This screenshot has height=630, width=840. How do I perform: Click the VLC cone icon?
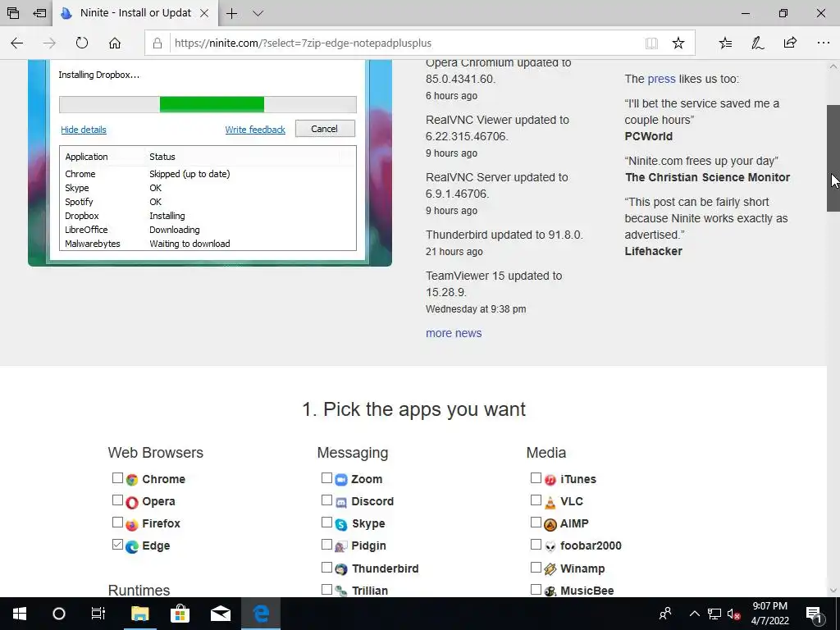pyautogui.click(x=550, y=502)
